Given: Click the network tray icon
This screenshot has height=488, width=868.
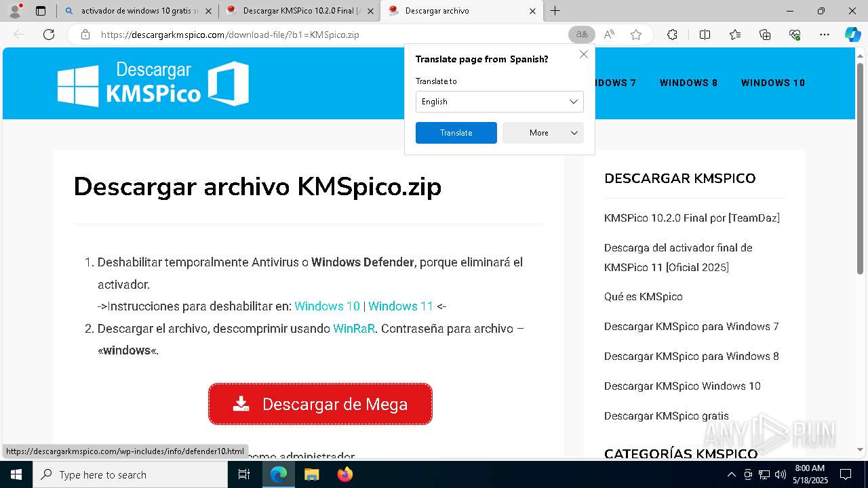Looking at the screenshot, I should point(764,474).
